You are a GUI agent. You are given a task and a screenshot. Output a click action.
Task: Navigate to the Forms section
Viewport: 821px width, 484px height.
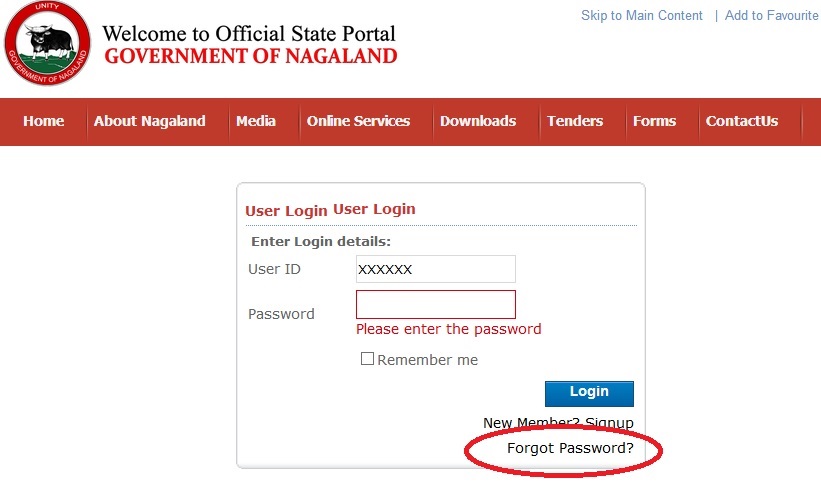654,121
